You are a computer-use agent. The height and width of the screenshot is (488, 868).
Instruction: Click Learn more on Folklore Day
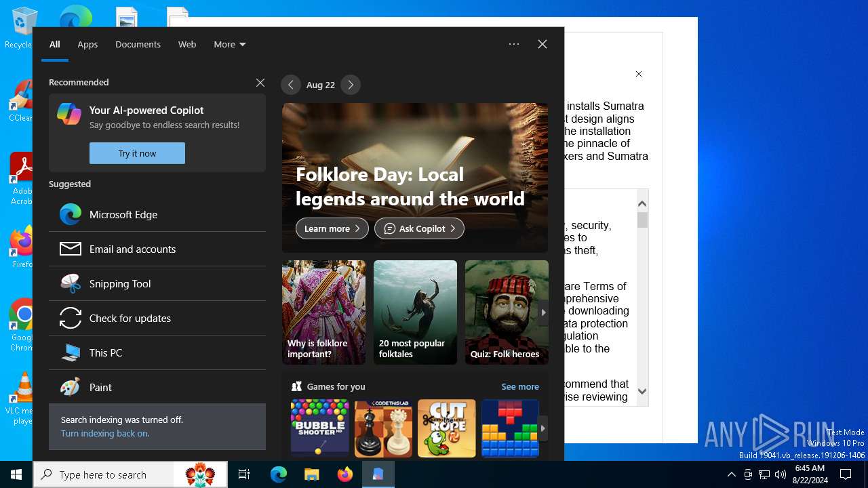[x=332, y=228]
